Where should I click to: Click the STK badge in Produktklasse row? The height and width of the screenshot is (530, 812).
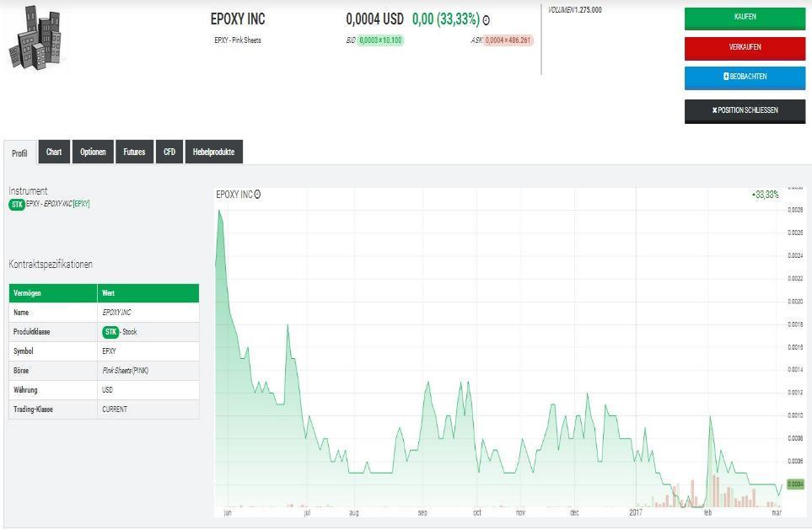(x=110, y=332)
